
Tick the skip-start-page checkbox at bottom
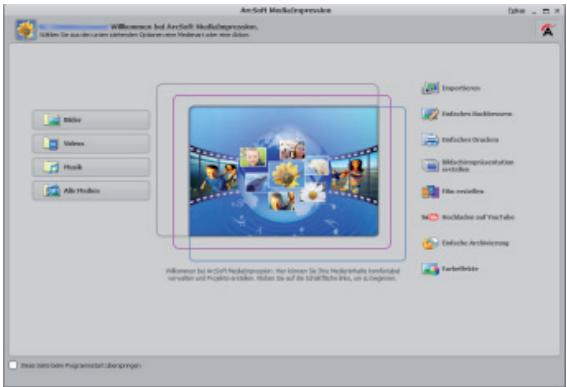tap(13, 365)
